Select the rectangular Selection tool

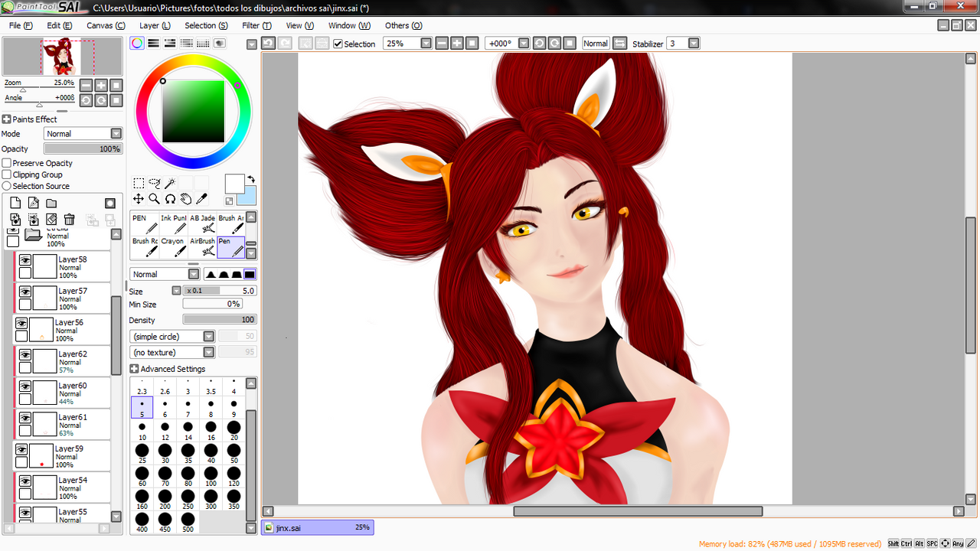(139, 183)
